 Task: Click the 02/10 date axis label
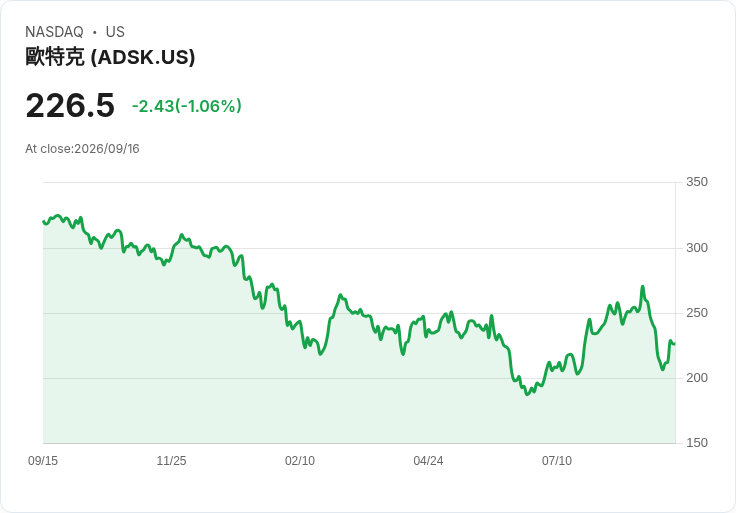pos(299,460)
